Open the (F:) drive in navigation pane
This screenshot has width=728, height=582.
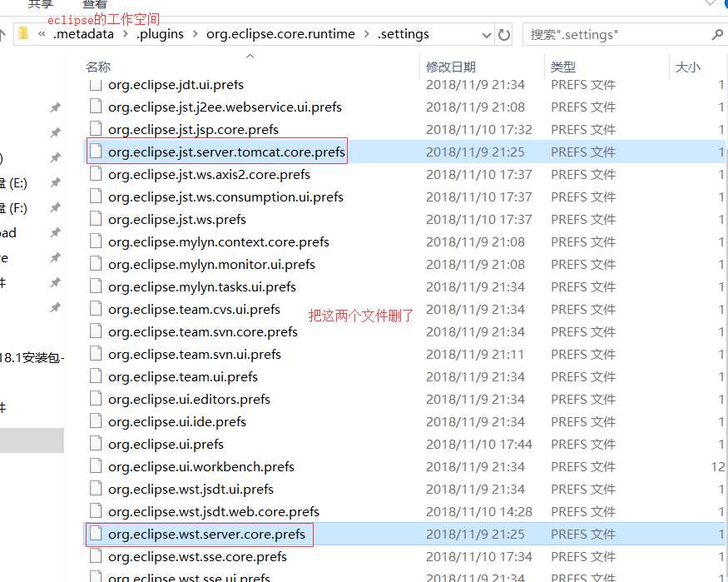coord(13,207)
